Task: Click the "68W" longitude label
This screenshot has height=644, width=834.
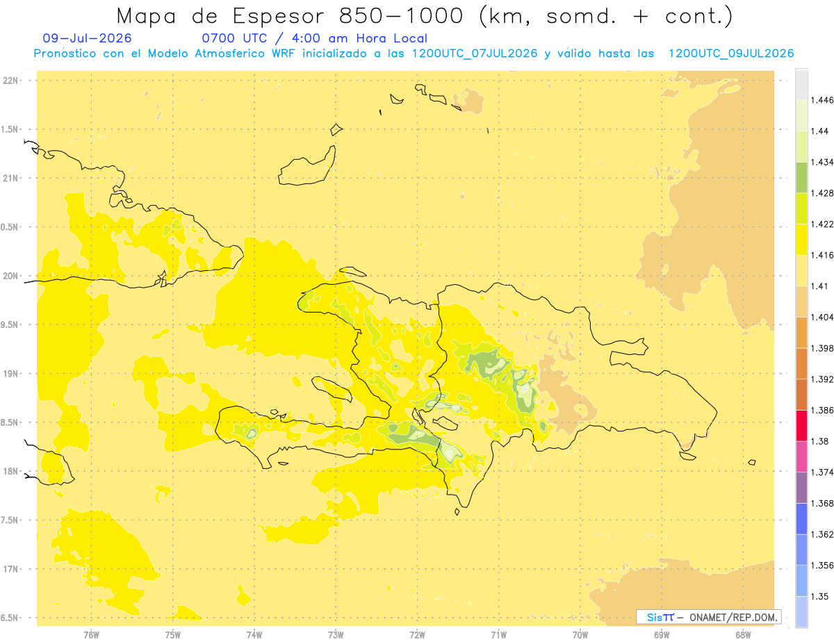Action: pos(743,635)
